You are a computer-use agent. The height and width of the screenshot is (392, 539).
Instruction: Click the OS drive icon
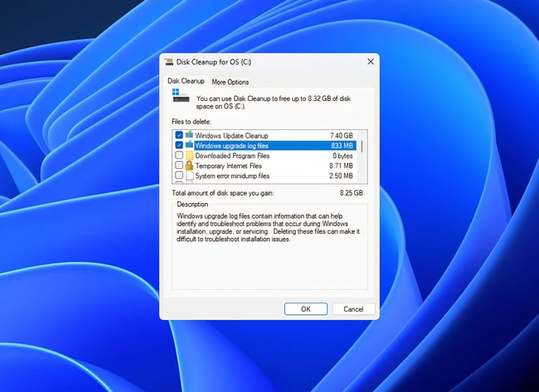[180, 96]
